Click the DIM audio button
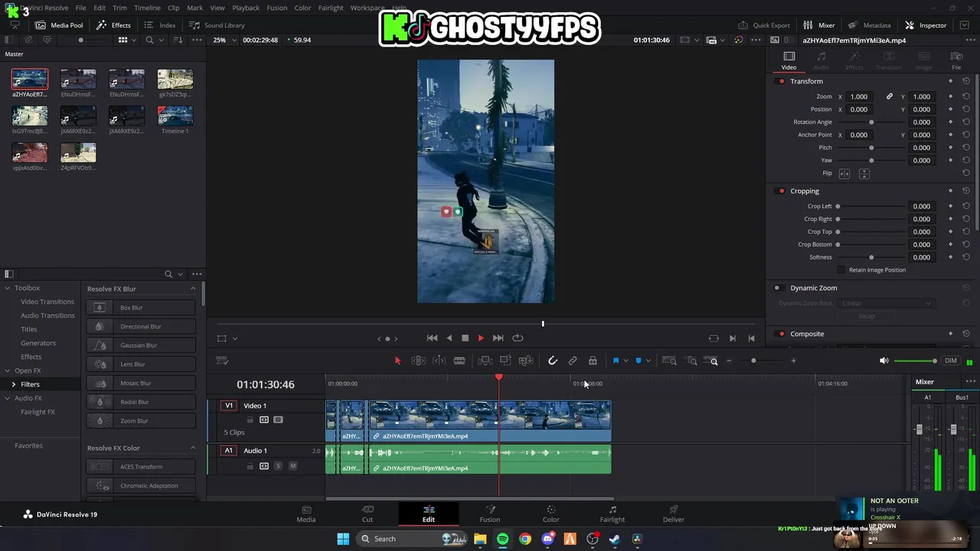 tap(950, 360)
